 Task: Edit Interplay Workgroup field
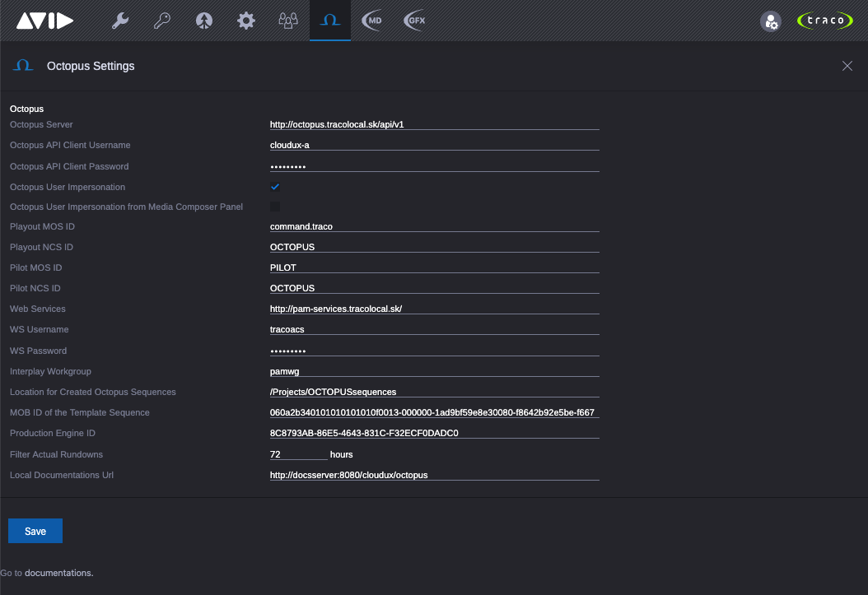point(435,371)
